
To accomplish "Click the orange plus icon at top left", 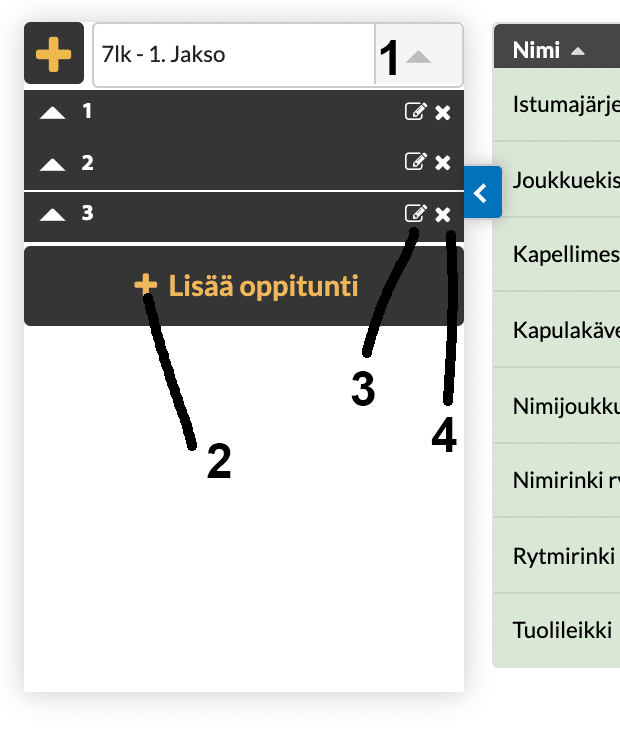I will coord(53,54).
